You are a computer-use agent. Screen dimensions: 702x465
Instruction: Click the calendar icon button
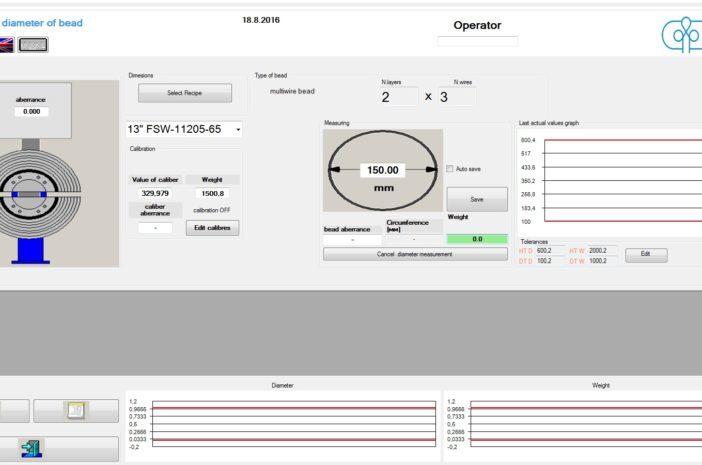[x=75, y=410]
